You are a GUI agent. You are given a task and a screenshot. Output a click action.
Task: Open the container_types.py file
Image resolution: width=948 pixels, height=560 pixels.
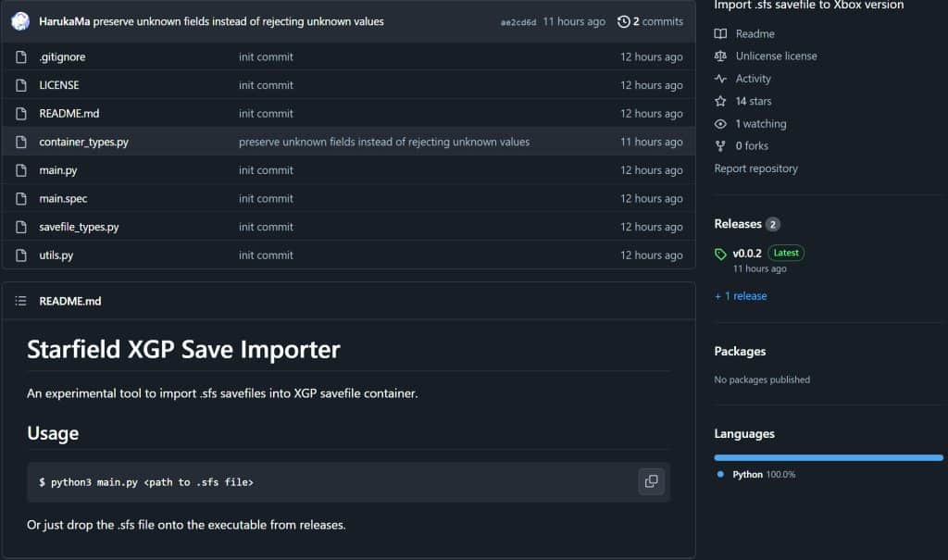(x=84, y=143)
